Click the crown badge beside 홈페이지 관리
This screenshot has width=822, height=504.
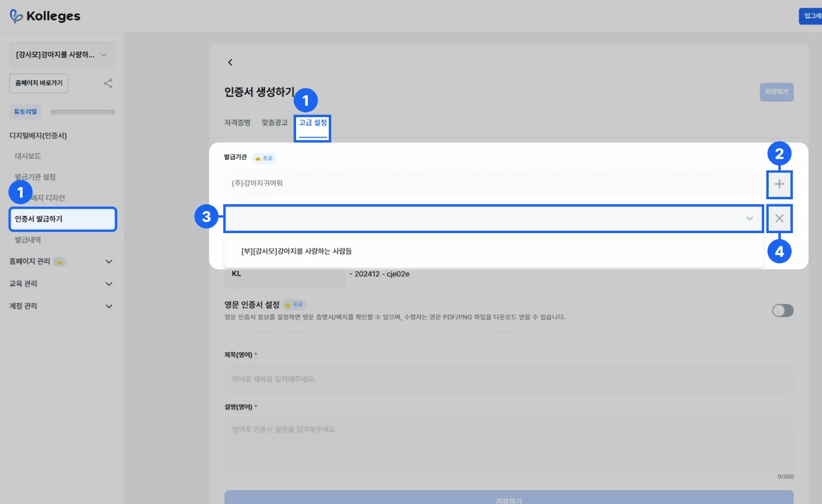[59, 261]
